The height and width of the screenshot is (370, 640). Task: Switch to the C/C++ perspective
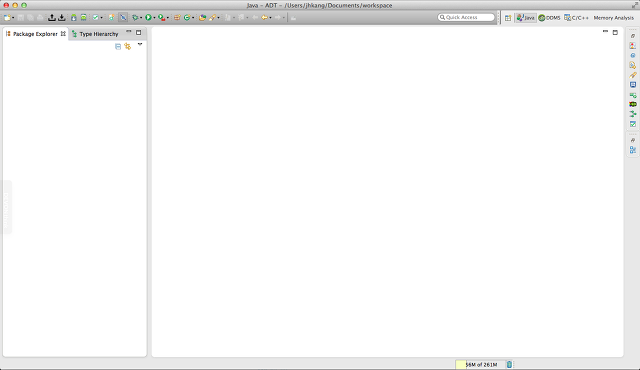click(576, 18)
